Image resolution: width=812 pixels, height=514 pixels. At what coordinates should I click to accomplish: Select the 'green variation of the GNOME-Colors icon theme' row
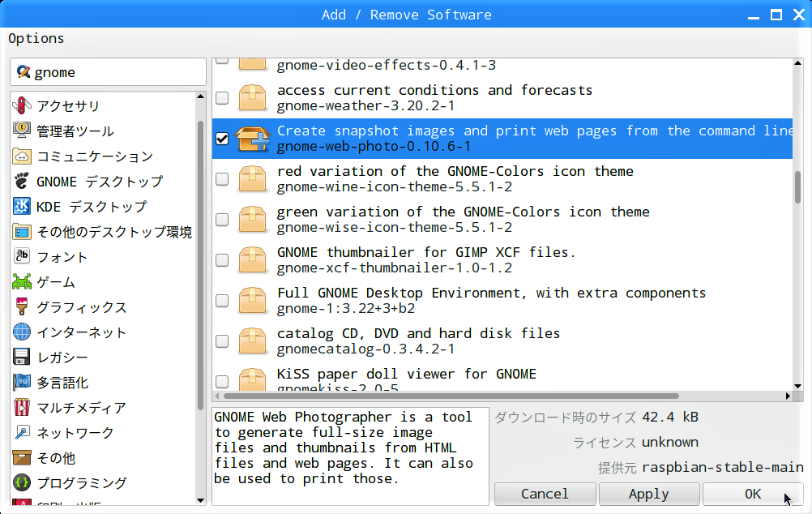[502, 219]
